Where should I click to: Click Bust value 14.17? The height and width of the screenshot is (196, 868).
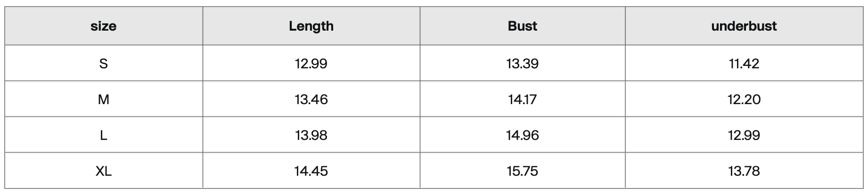click(522, 99)
